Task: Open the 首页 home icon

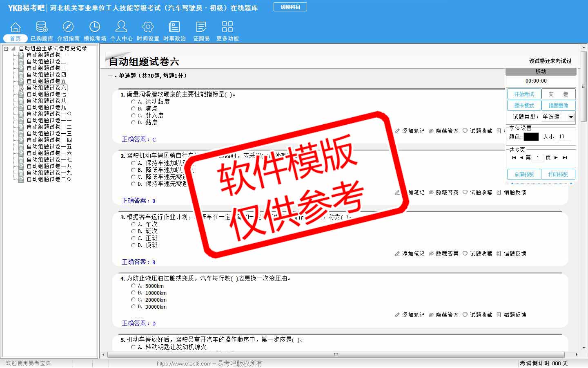Action: [15, 27]
